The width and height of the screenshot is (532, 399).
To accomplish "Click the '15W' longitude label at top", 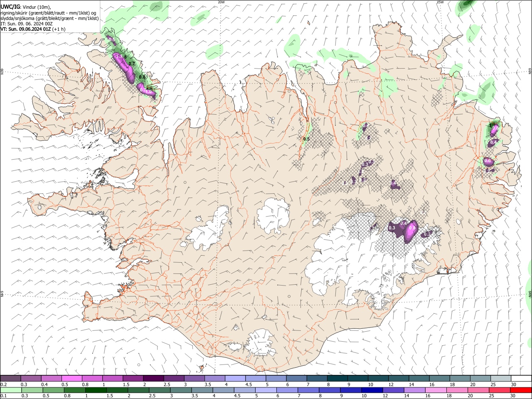I will coord(441,2).
